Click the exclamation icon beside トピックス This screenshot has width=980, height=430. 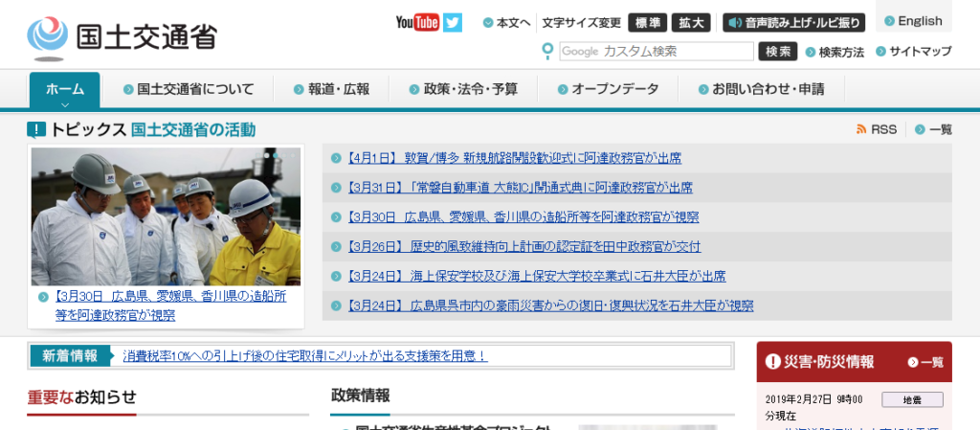click(36, 130)
